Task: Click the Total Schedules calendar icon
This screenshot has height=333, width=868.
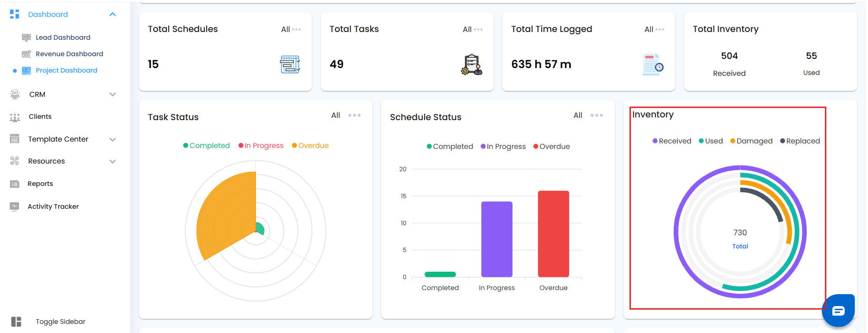Action: (290, 64)
